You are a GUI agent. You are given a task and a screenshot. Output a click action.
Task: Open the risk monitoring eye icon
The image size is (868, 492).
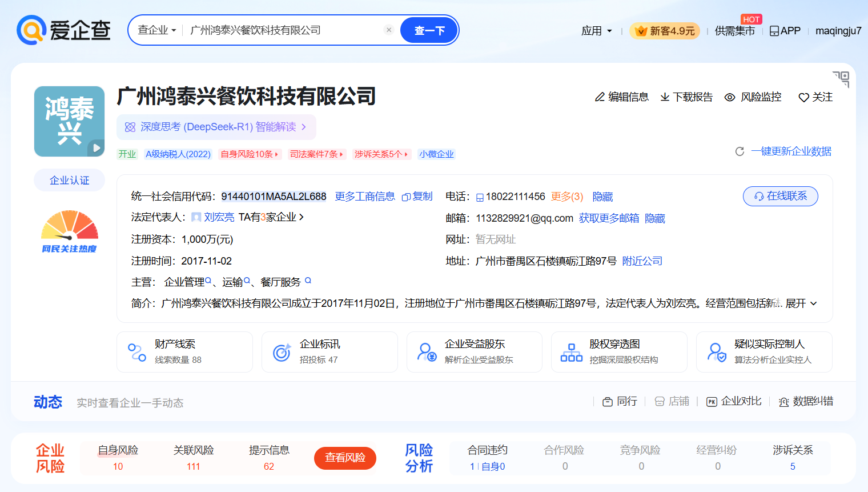click(x=730, y=97)
